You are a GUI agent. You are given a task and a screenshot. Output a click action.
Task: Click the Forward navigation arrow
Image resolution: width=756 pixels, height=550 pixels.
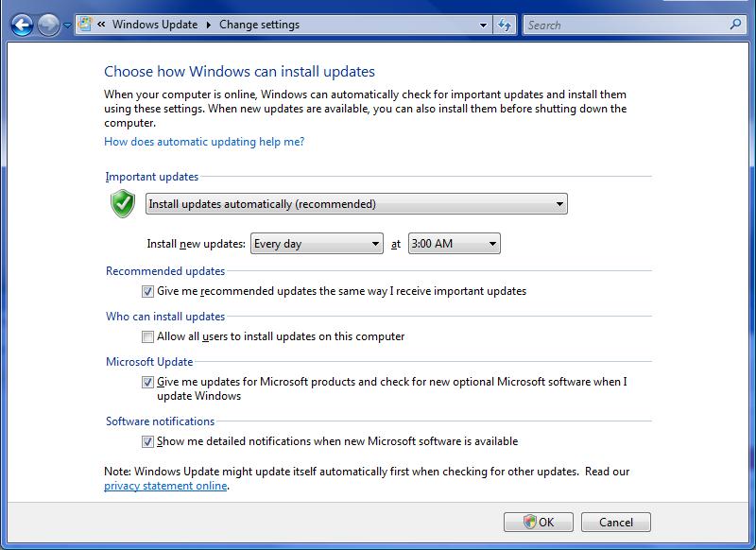point(49,25)
